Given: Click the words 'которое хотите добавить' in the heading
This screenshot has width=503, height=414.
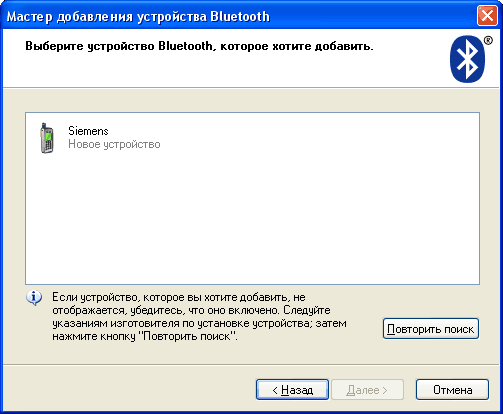Looking at the screenshot, I should (x=297, y=46).
